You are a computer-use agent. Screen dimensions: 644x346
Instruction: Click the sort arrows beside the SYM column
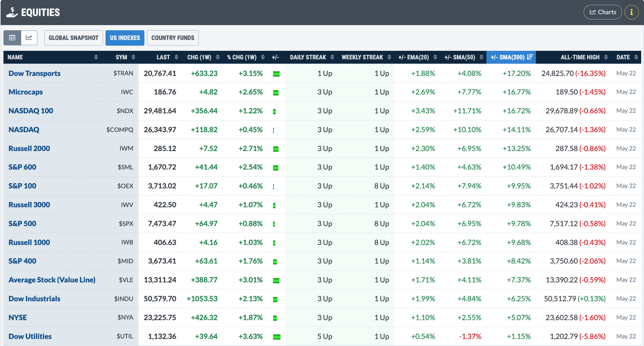[x=133, y=57]
